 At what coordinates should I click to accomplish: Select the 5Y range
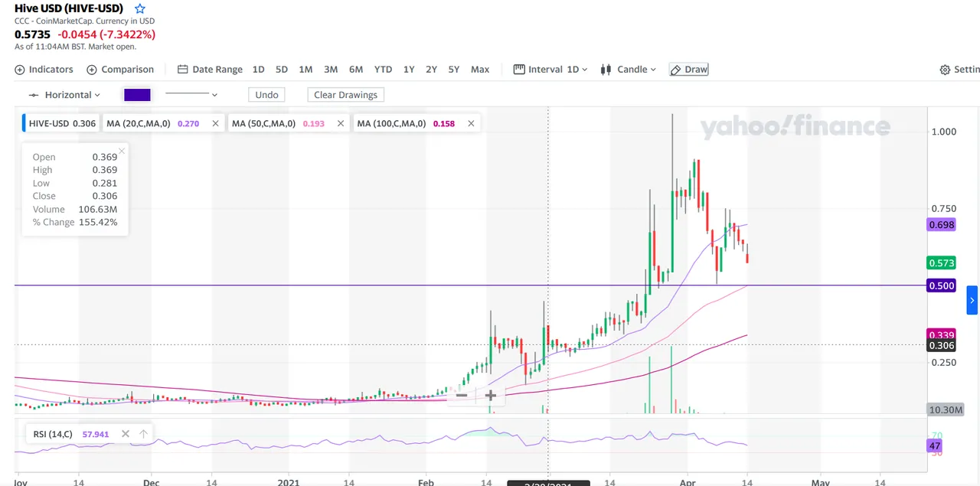454,70
